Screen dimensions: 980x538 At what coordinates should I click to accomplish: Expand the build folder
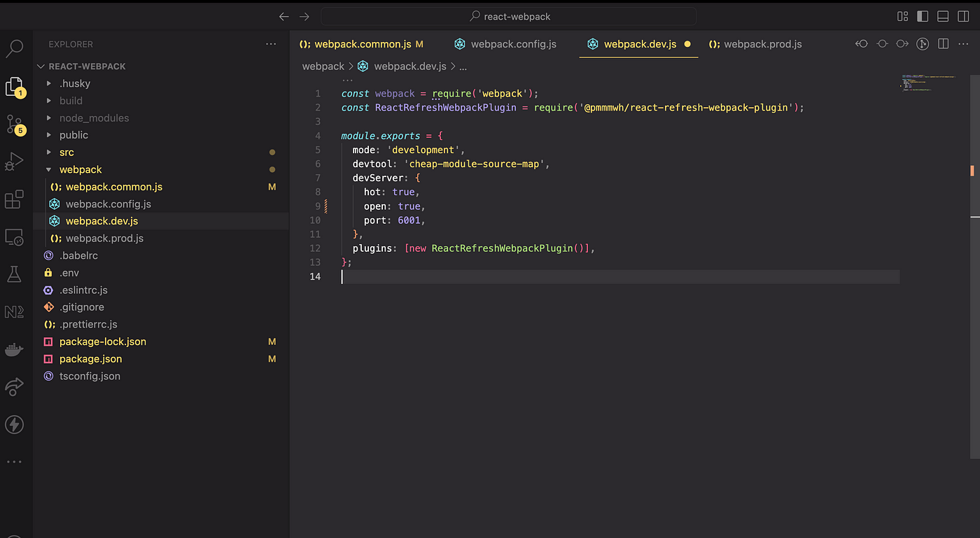pyautogui.click(x=71, y=101)
